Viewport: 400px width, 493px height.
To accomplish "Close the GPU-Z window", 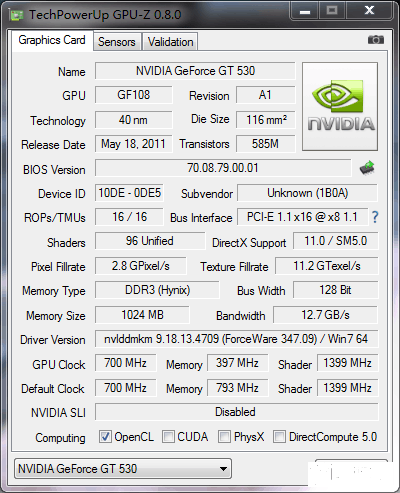I will coord(369,11).
